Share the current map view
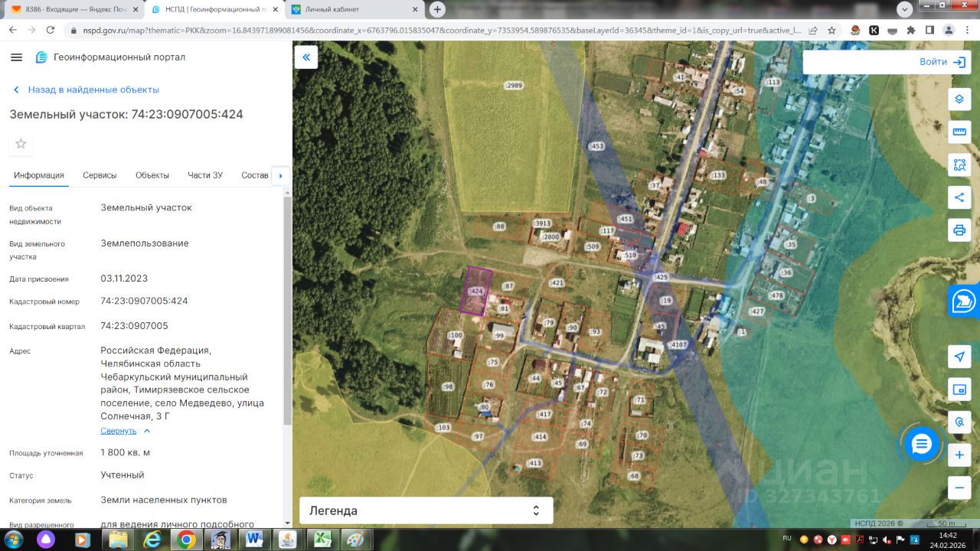980x551 pixels. pos(959,197)
